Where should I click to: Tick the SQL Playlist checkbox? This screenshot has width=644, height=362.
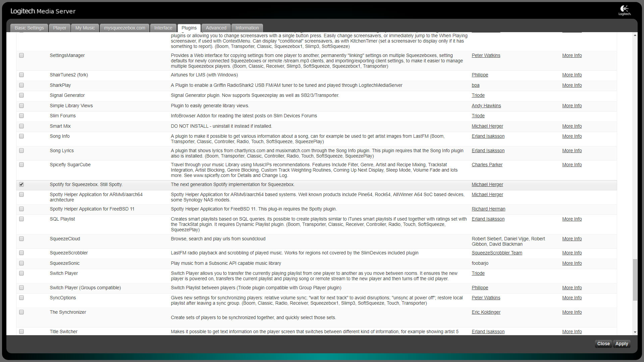21,219
